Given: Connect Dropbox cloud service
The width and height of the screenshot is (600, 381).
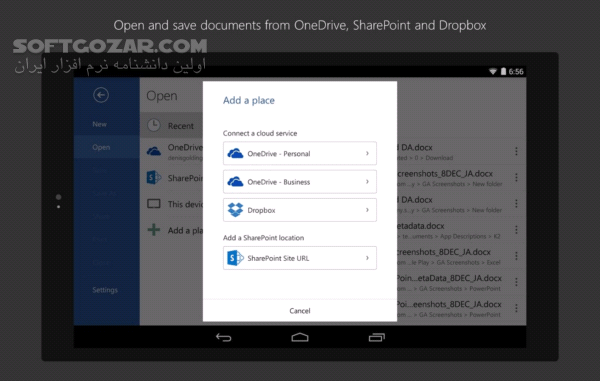Looking at the screenshot, I should pyautogui.click(x=300, y=210).
